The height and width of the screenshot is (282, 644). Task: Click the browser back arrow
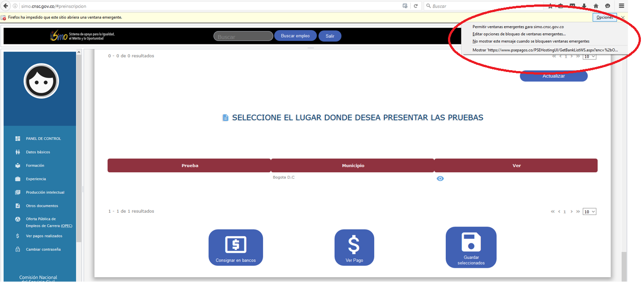[x=6, y=6]
